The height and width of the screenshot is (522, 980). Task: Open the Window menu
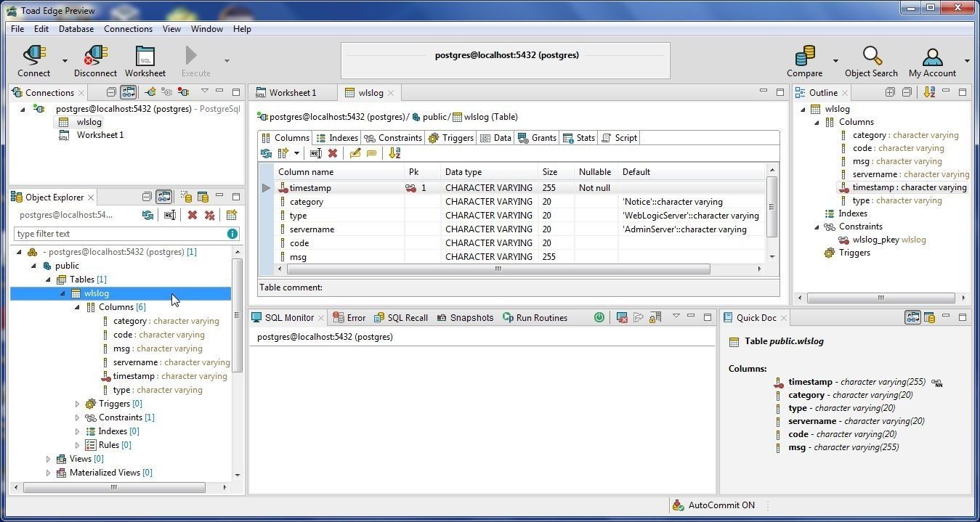[207, 29]
